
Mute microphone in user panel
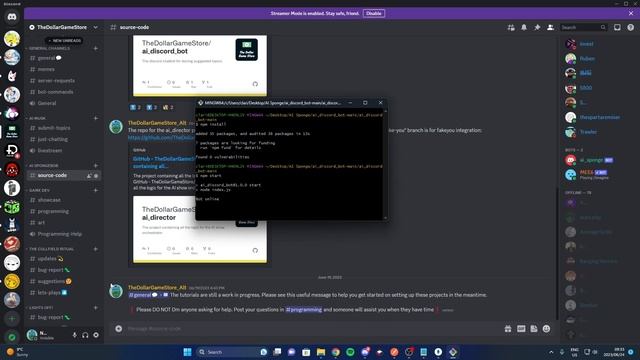click(x=74, y=335)
